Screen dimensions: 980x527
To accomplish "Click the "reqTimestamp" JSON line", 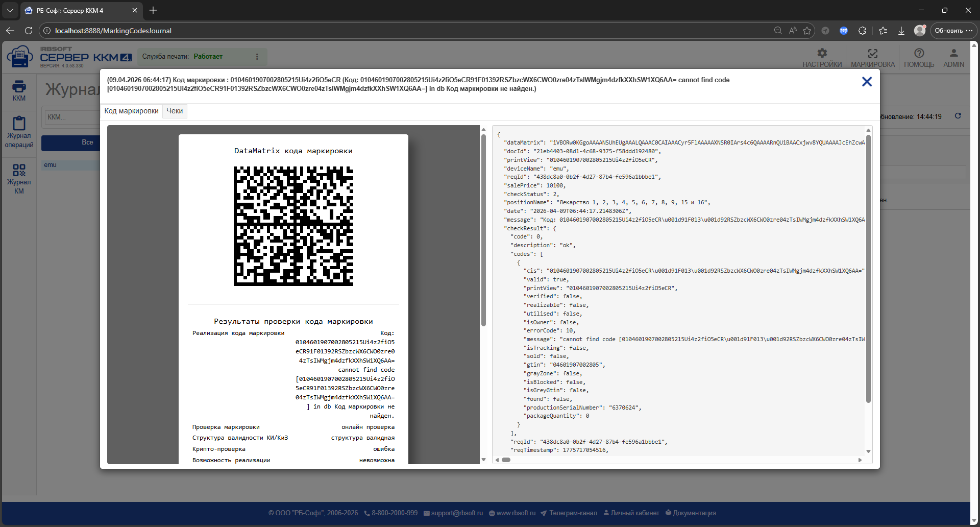I will pyautogui.click(x=559, y=450).
